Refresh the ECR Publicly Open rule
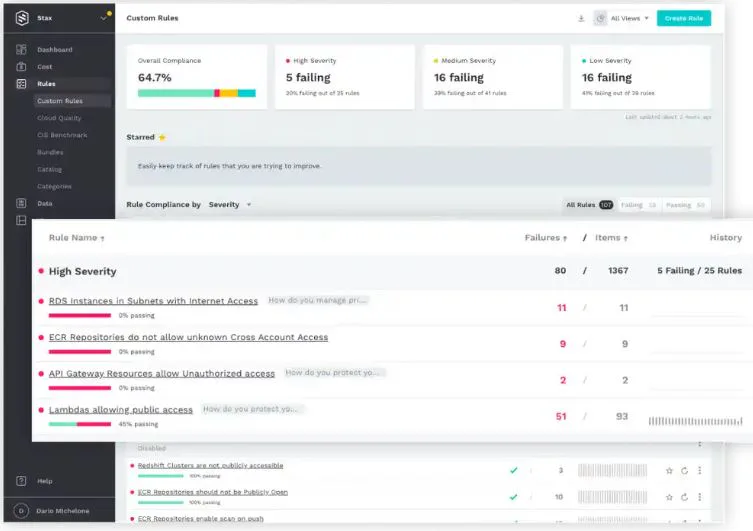Screen dimensions: 753x531 pyautogui.click(x=684, y=497)
